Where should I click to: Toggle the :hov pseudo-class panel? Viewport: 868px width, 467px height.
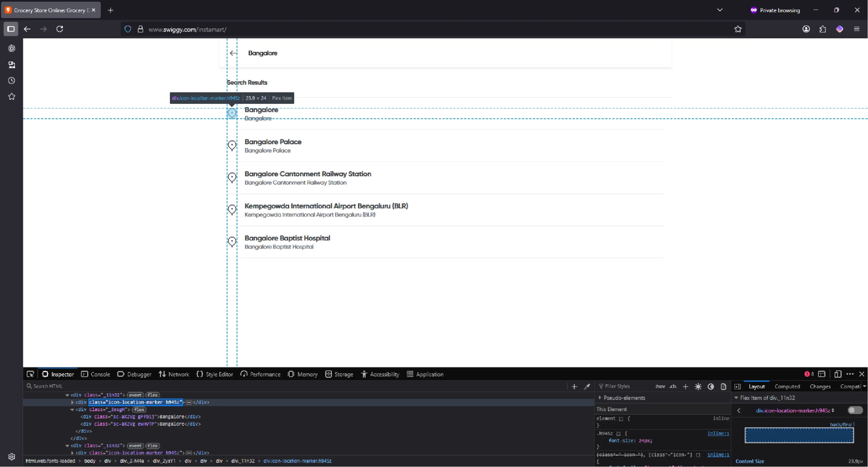tap(660, 387)
